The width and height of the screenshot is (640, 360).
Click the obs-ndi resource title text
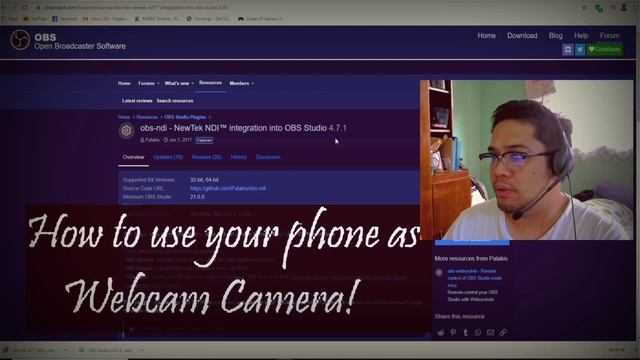click(243, 128)
